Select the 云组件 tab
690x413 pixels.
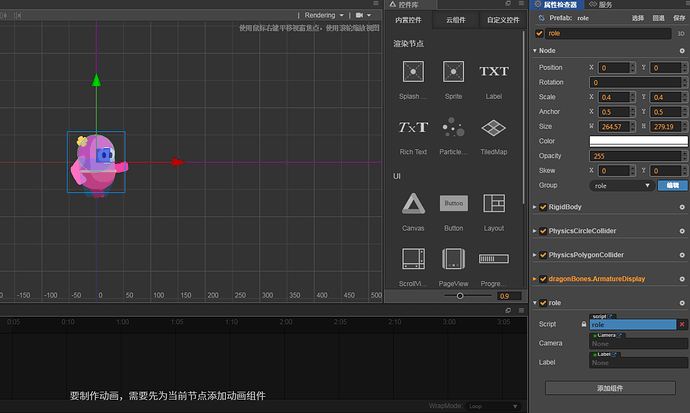coord(455,20)
